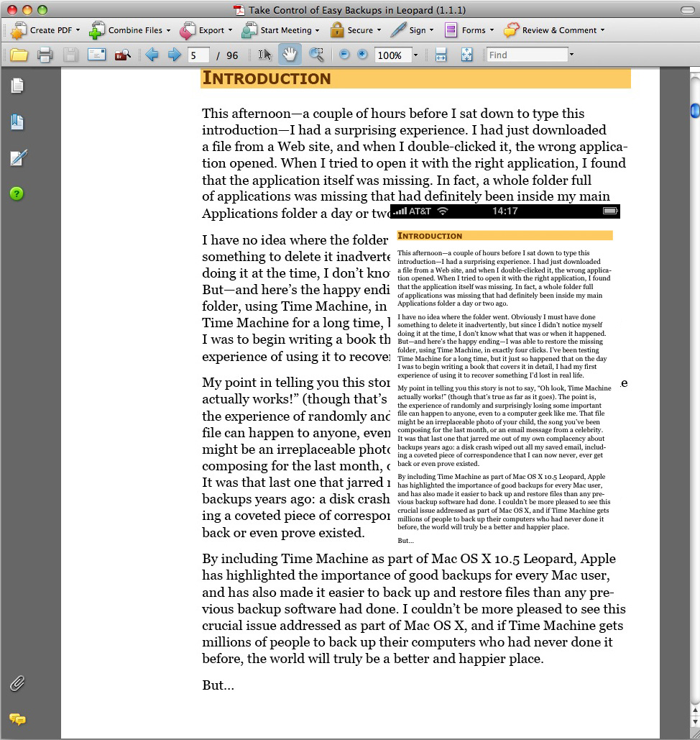This screenshot has width=700, height=740.
Task: Go to the next page
Action: (175, 55)
